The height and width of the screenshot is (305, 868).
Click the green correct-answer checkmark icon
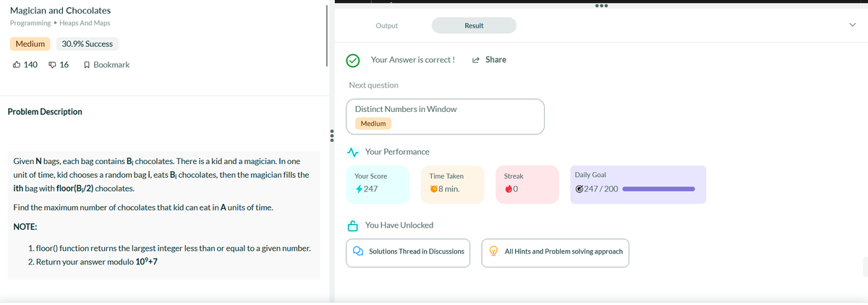pos(354,60)
